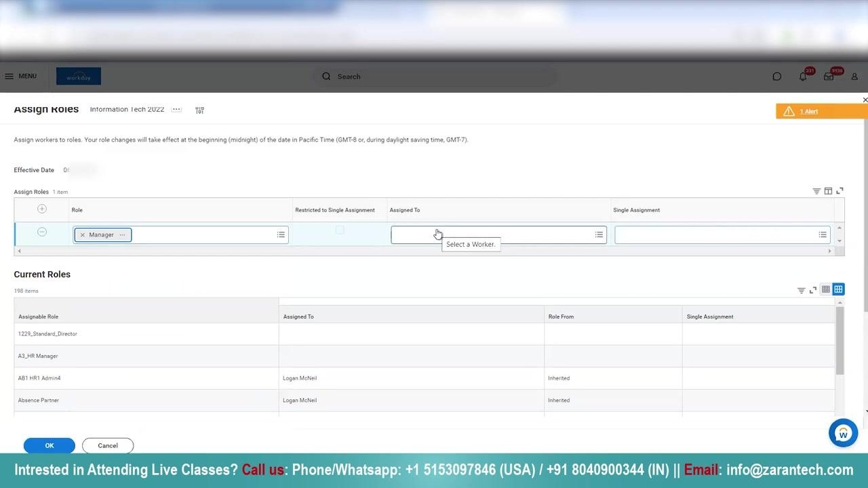The width and height of the screenshot is (868, 488).
Task: Select the Absence Partner role row
Action: pos(425,400)
